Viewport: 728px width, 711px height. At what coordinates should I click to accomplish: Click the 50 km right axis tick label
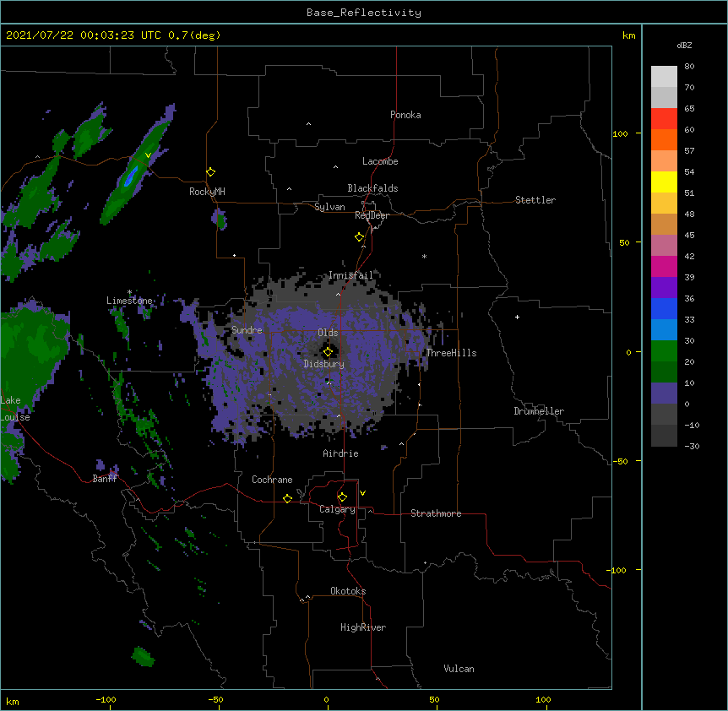(x=624, y=242)
